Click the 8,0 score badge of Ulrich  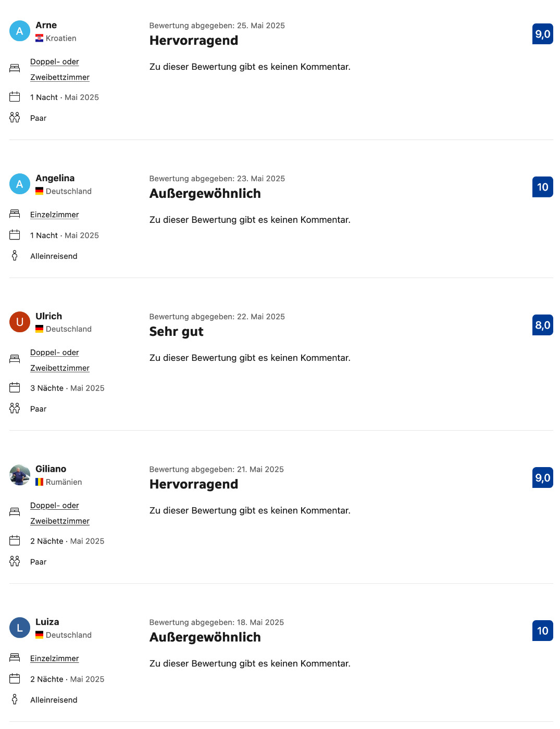[543, 325]
